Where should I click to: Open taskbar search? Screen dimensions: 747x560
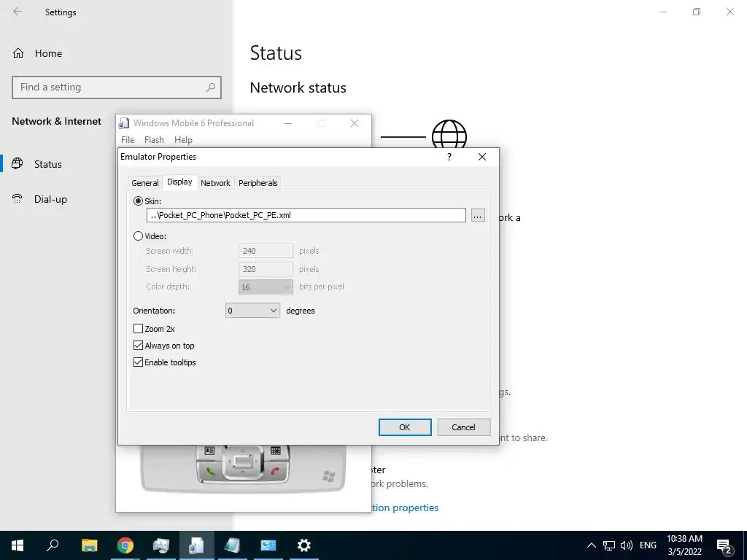(53, 545)
